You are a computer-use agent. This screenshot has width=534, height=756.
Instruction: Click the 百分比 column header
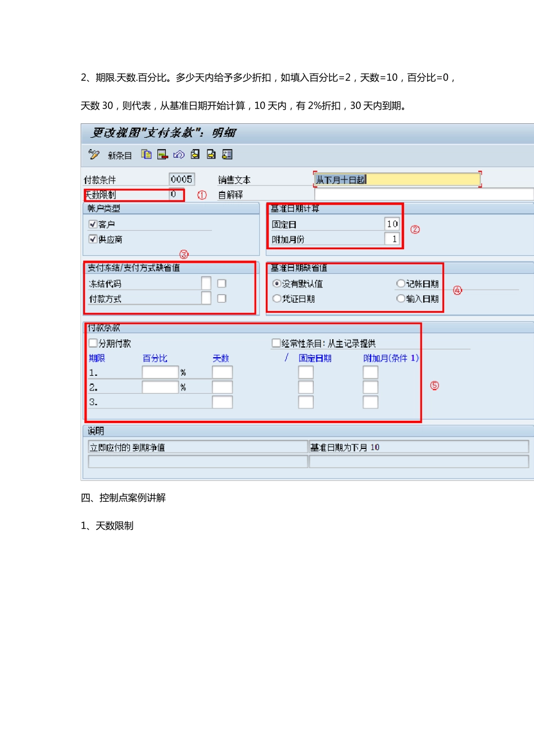click(155, 358)
